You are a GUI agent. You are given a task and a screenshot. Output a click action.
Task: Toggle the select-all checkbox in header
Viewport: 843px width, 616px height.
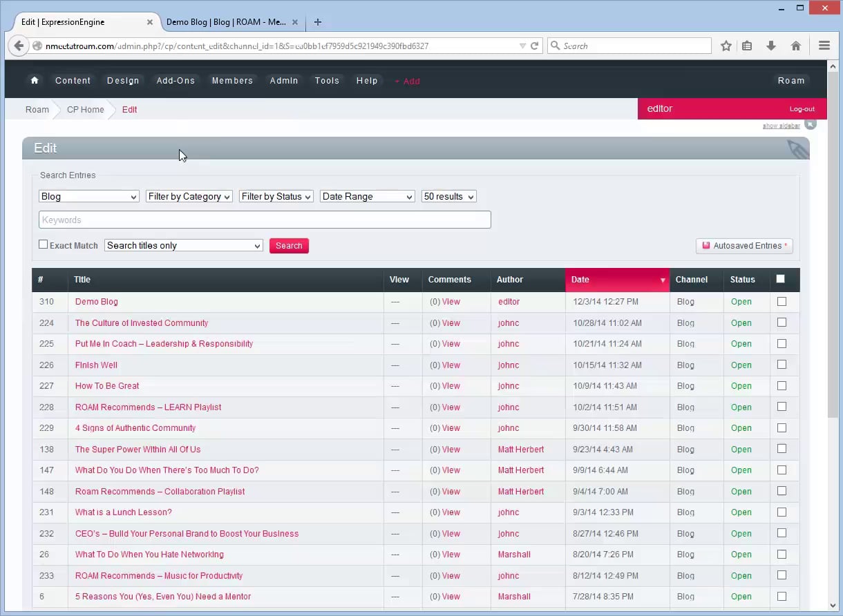781,279
